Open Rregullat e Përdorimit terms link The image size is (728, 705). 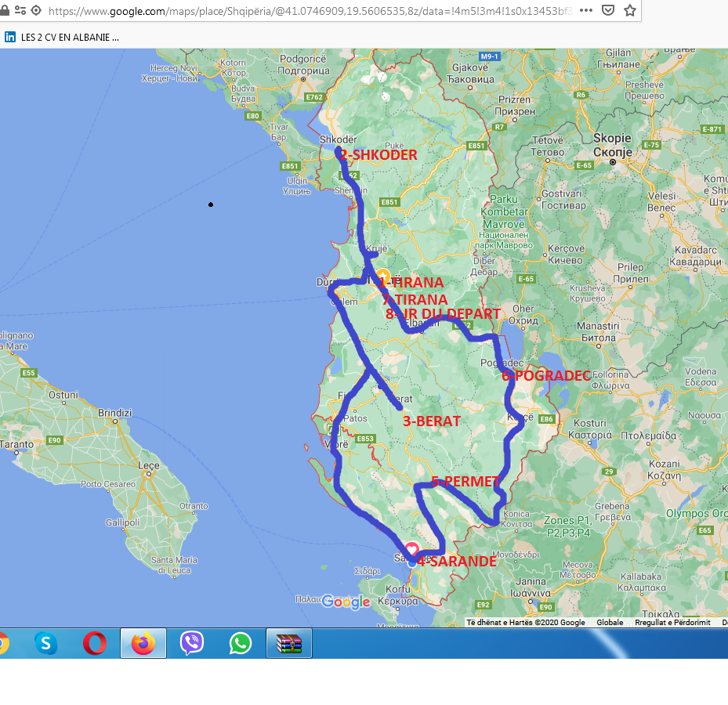click(x=672, y=623)
